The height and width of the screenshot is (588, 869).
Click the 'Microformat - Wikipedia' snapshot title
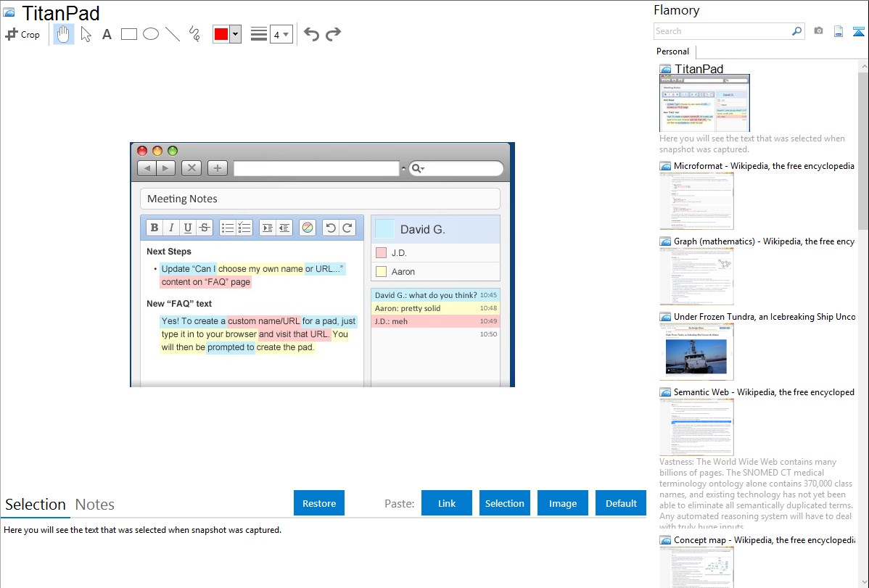(764, 166)
